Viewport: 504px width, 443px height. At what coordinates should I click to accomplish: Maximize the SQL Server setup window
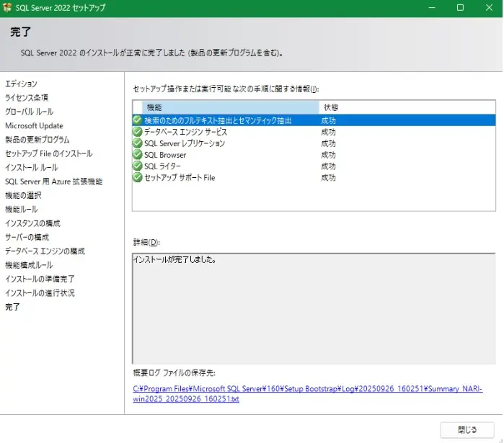click(x=460, y=8)
